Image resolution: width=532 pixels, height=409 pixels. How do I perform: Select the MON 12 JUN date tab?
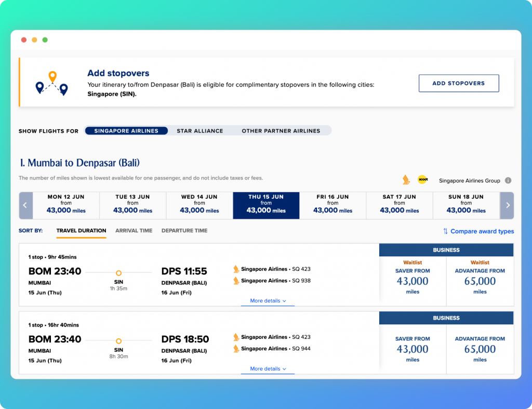click(66, 206)
